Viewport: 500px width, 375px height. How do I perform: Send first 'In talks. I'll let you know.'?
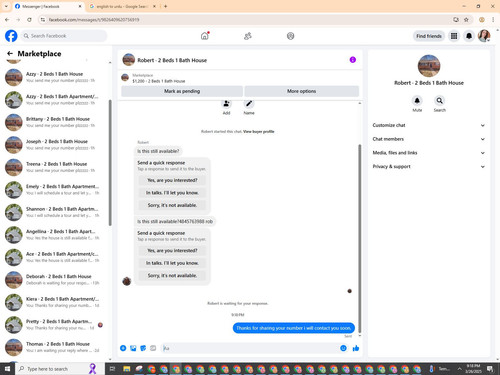[x=172, y=193]
